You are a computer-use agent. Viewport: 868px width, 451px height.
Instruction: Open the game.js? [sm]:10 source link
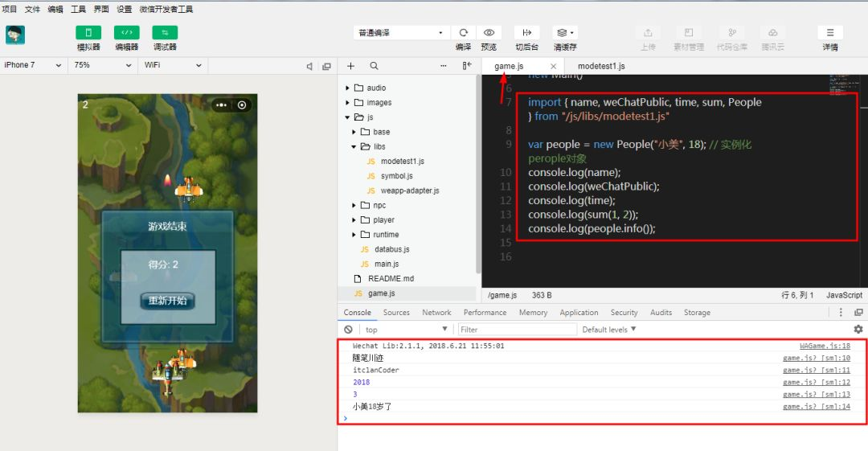click(x=817, y=358)
